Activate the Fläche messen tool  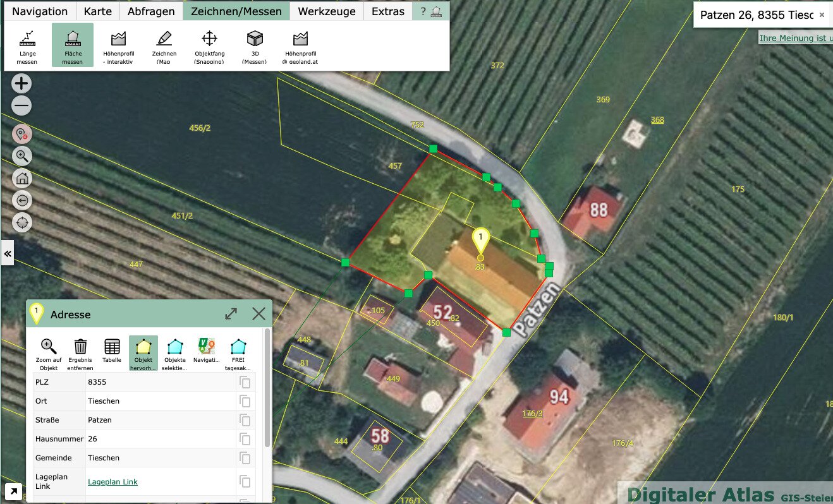point(72,46)
